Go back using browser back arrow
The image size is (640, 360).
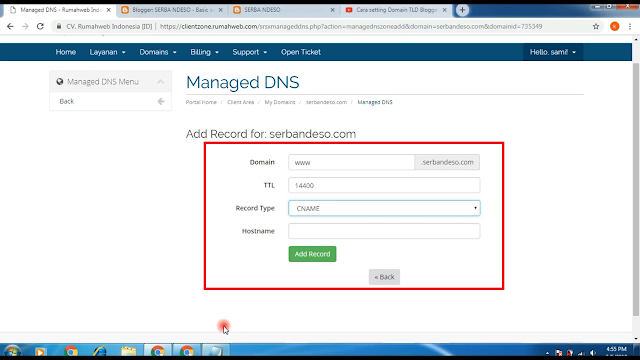[x=10, y=26]
